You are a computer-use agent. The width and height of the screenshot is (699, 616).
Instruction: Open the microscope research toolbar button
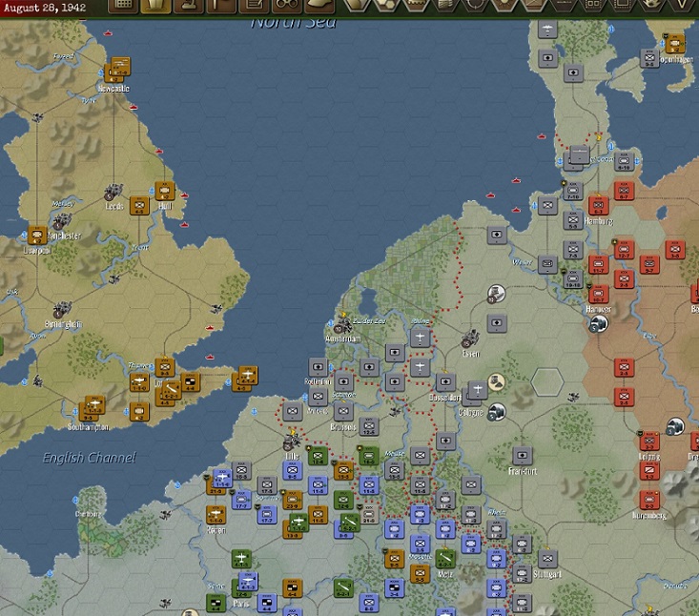tap(189, 6)
